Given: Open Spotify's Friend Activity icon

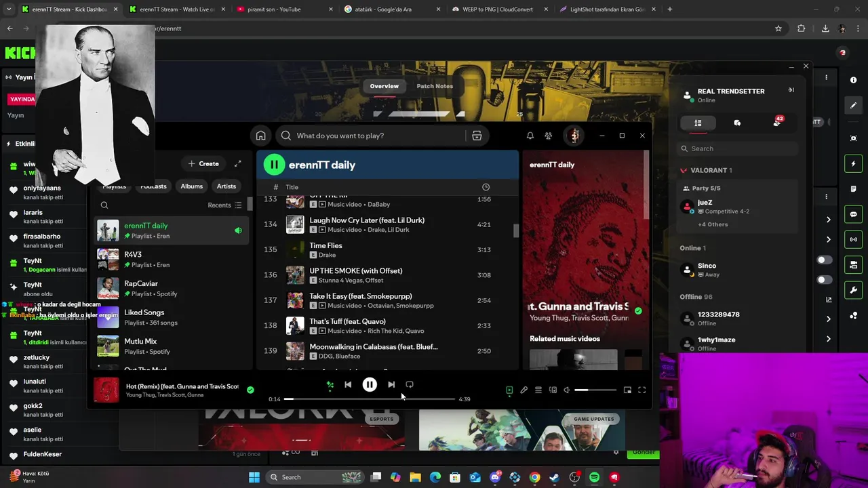Looking at the screenshot, I should point(548,136).
